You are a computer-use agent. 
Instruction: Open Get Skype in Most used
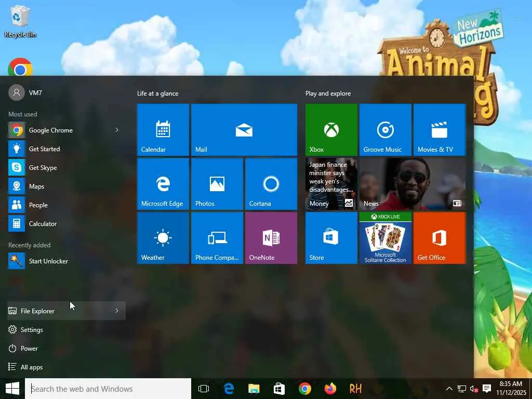click(x=66, y=168)
